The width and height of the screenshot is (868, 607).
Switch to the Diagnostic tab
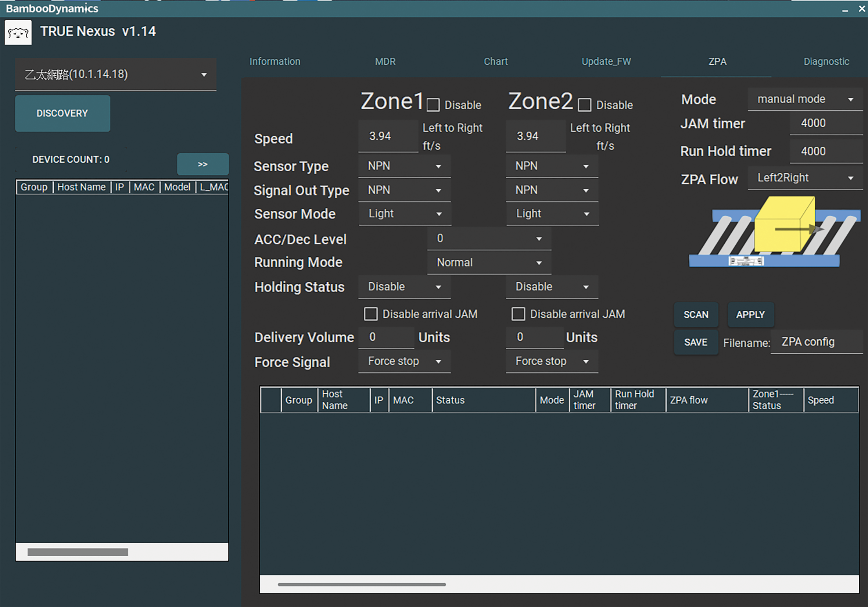(826, 62)
